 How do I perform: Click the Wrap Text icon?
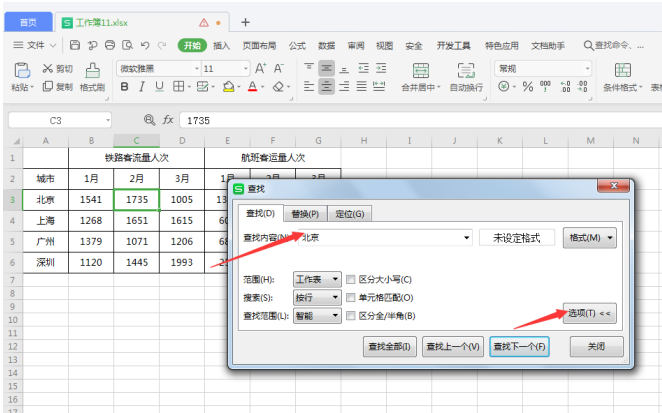[466, 70]
